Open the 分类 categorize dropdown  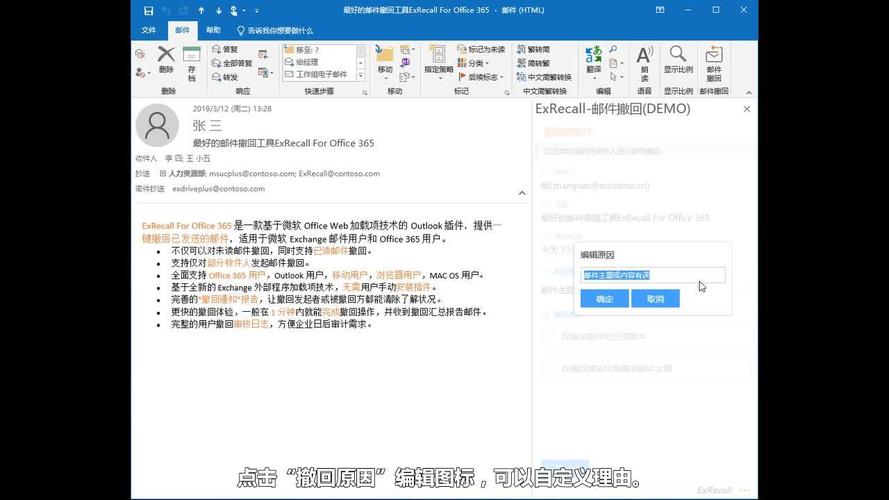pyautogui.click(x=473, y=63)
